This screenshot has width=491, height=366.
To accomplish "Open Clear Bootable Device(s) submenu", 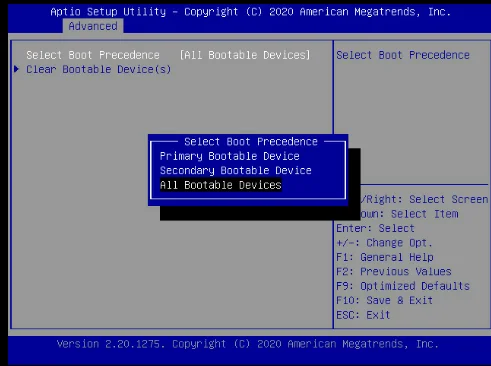I will [98, 69].
